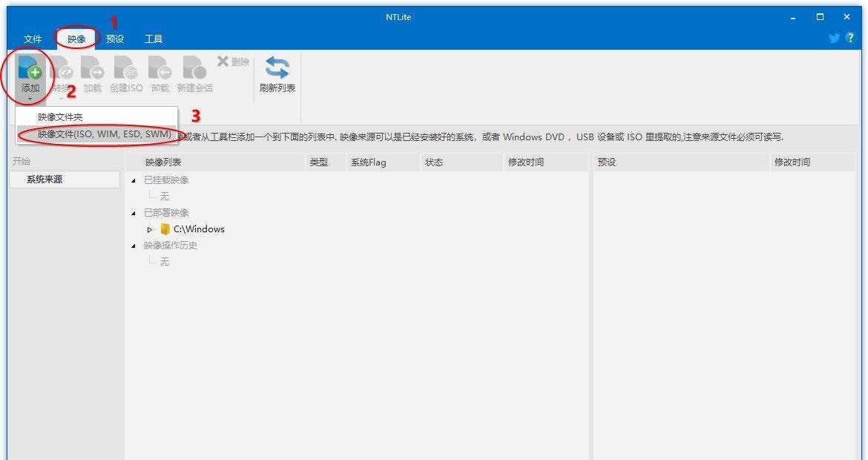Click the C:\Windows folder icon
Image resolution: width=868 pixels, height=460 pixels.
(x=165, y=229)
